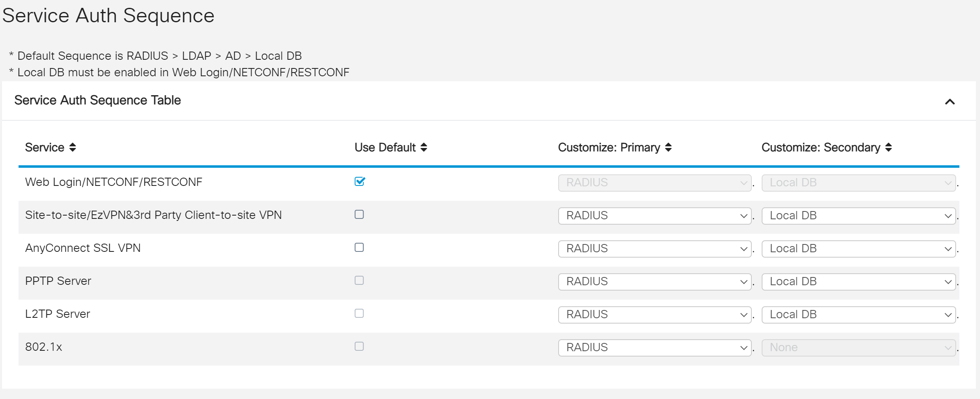
Task: Sort table by Service column icon
Action: tap(73, 148)
